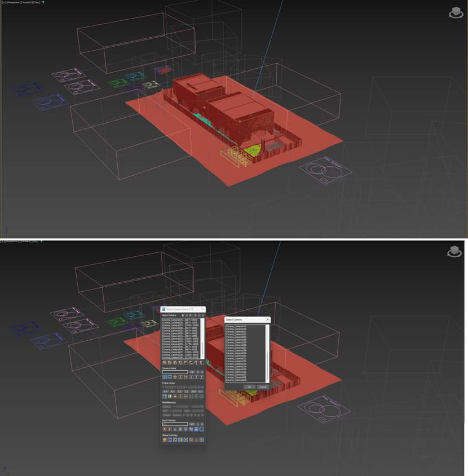
Task: Click the ViewCube in the lower viewport
Action: pyautogui.click(x=454, y=251)
